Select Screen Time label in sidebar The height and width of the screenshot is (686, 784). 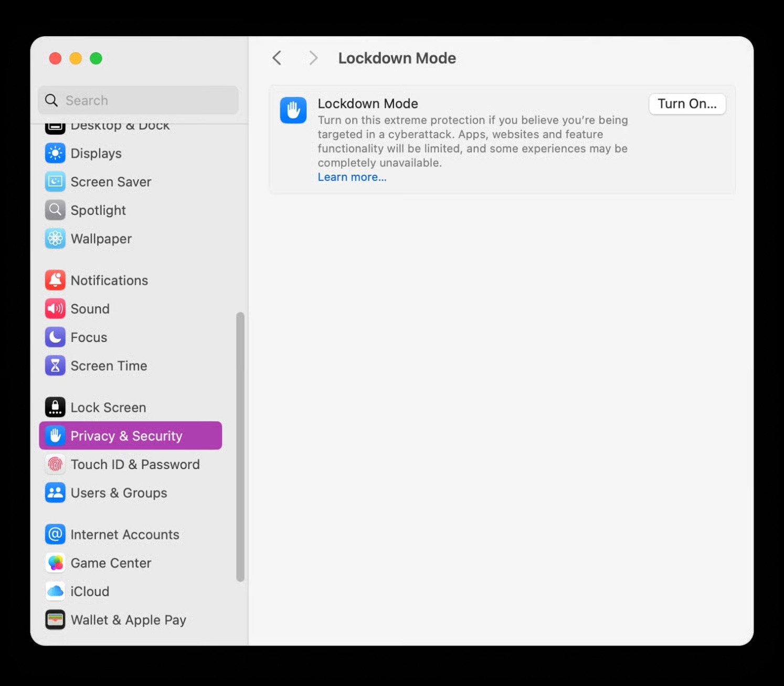click(x=109, y=366)
